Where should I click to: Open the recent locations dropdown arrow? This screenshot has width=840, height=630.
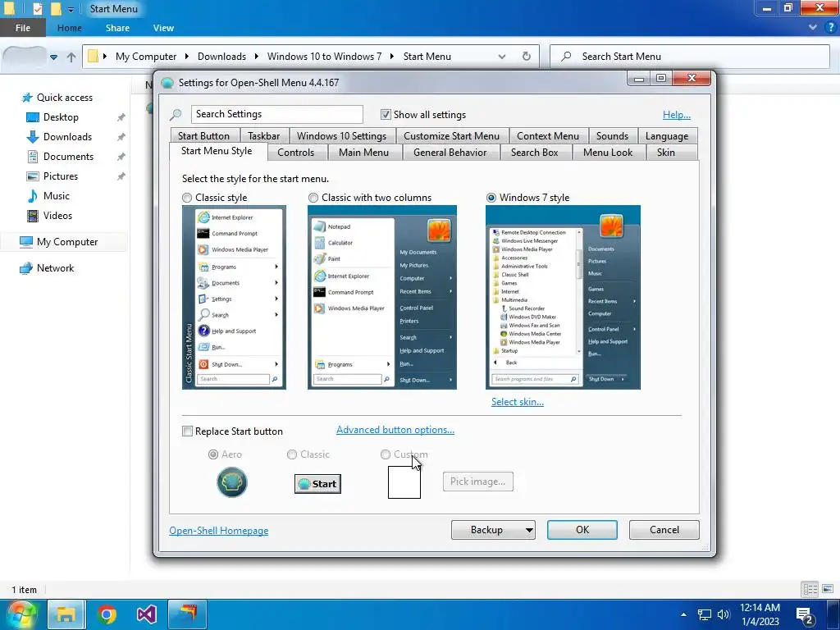pyautogui.click(x=53, y=57)
